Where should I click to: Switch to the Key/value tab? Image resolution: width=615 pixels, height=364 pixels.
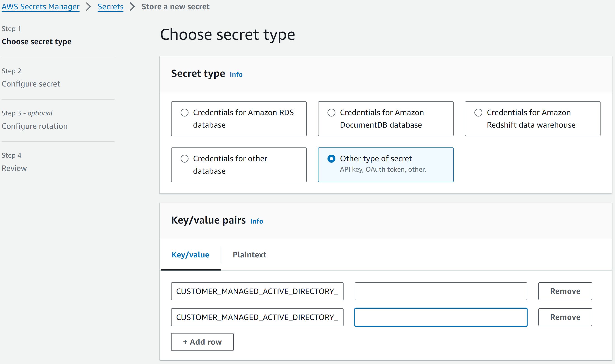pos(190,255)
